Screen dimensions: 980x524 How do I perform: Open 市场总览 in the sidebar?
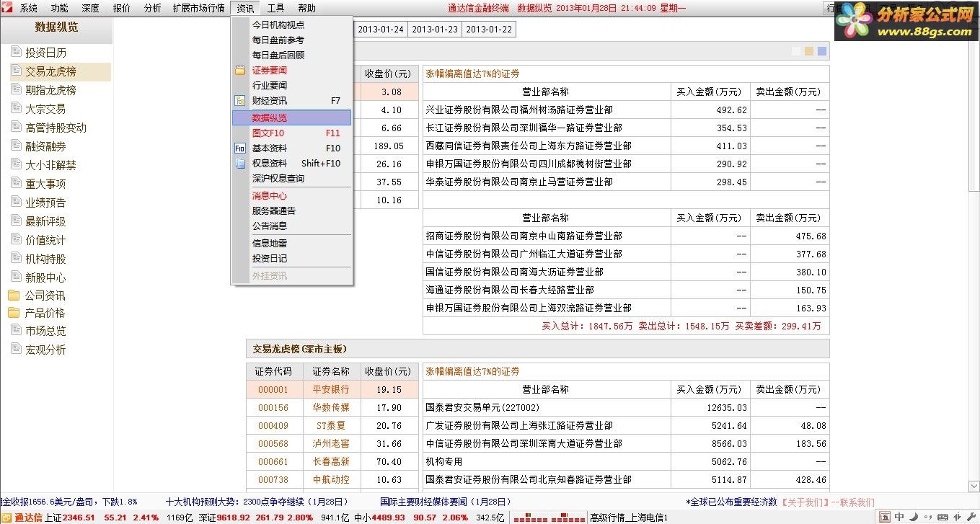point(45,331)
